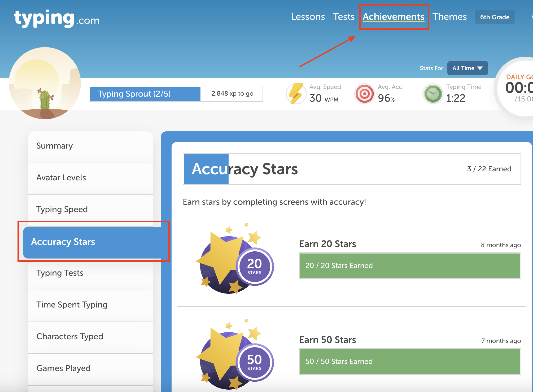Open the 6th Grade selector
The image size is (533, 392).
tap(495, 17)
